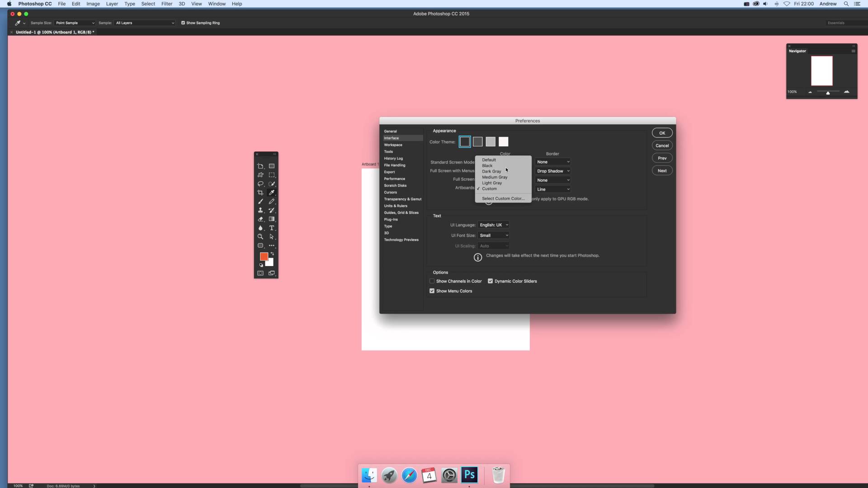
Task: Choose Light Gray from the color menu
Action: pos(492,183)
